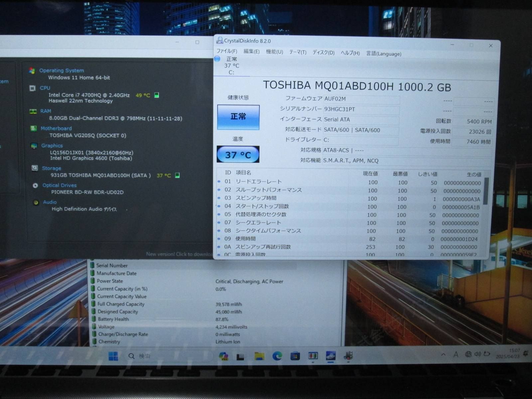The height and width of the screenshot is (399, 532).
Task: Select SMART row 09 使用時間
Action: [x=349, y=239]
